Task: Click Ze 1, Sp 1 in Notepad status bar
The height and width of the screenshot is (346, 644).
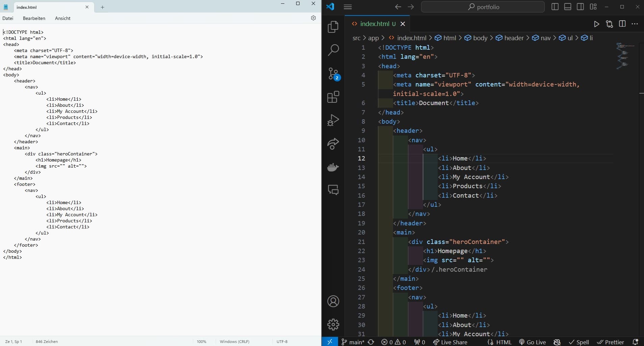Action: click(14, 341)
